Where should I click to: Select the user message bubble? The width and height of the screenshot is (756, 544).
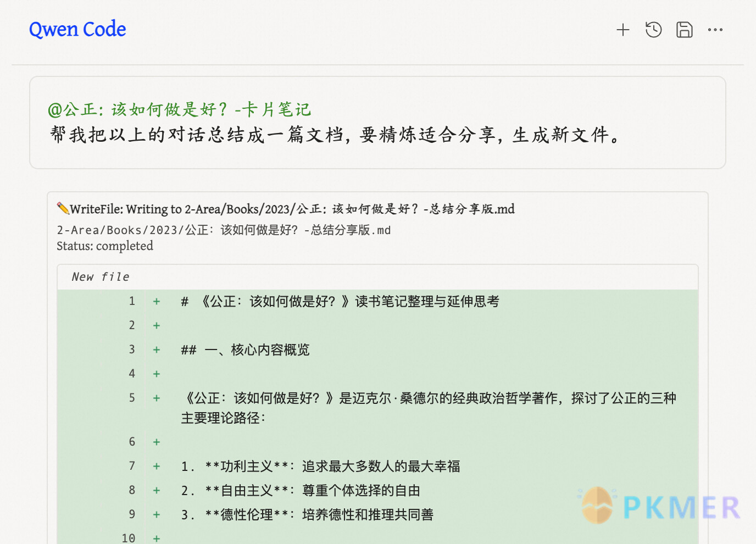[377, 121]
